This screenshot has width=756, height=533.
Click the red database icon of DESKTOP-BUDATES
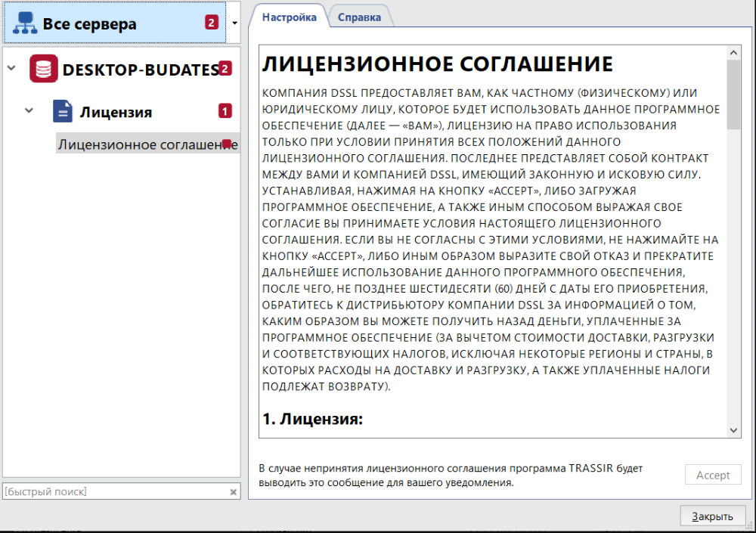click(43, 69)
